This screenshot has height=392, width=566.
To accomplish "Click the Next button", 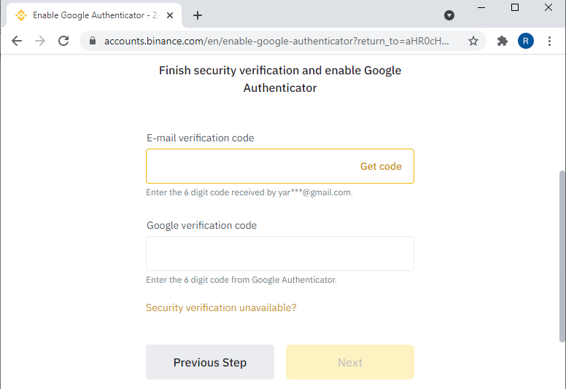I will tap(350, 362).
